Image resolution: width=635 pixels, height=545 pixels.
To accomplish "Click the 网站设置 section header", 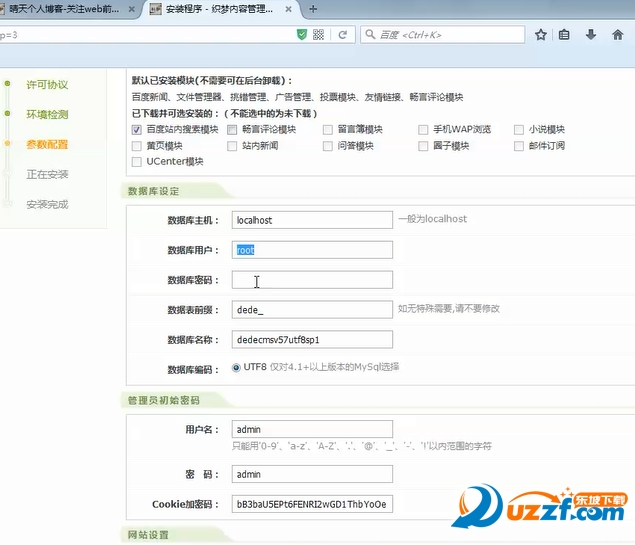I will click(148, 535).
